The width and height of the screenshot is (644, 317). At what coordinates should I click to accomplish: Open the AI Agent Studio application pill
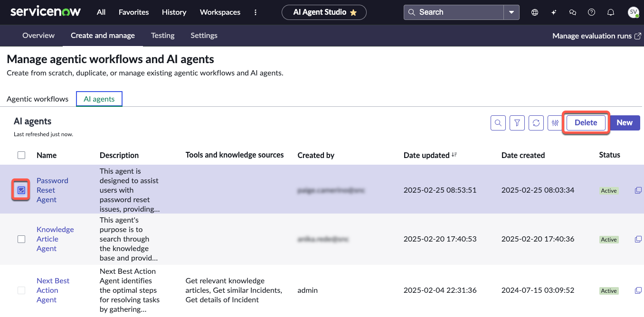pyautogui.click(x=324, y=12)
